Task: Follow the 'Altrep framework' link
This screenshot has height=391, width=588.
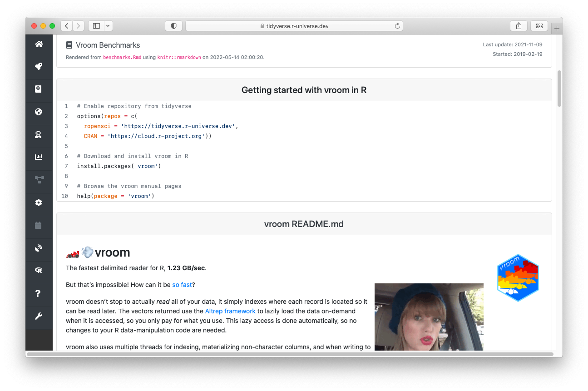Action: click(230, 311)
